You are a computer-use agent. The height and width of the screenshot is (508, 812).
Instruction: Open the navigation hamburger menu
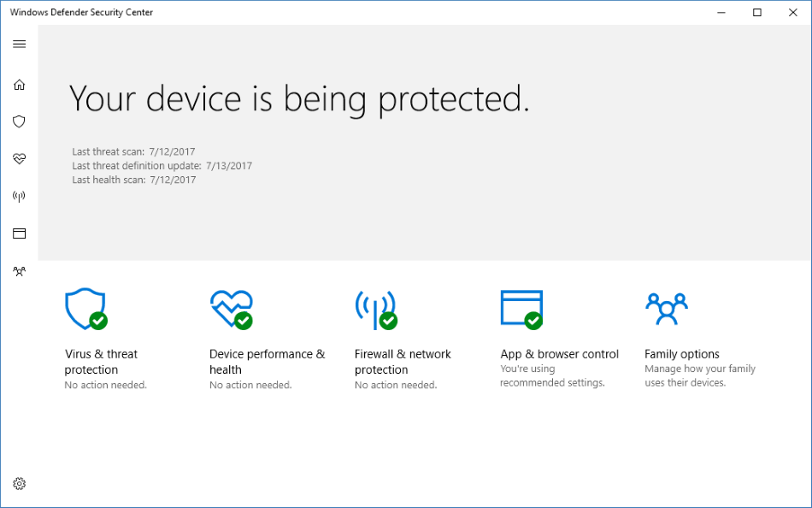[19, 44]
